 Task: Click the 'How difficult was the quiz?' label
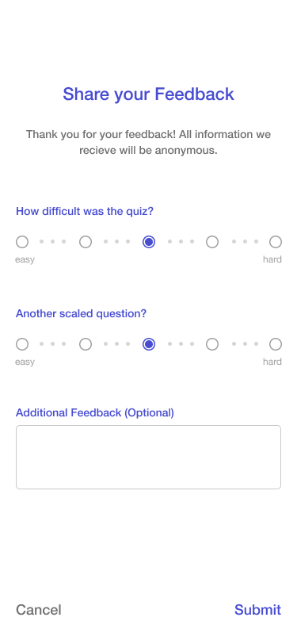click(85, 212)
